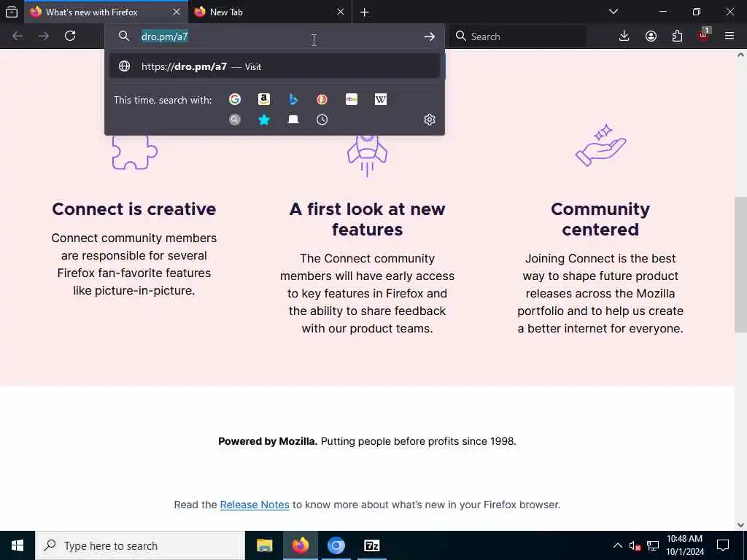This screenshot has height=560, width=747.
Task: Open the Downloads panel
Action: (x=624, y=36)
